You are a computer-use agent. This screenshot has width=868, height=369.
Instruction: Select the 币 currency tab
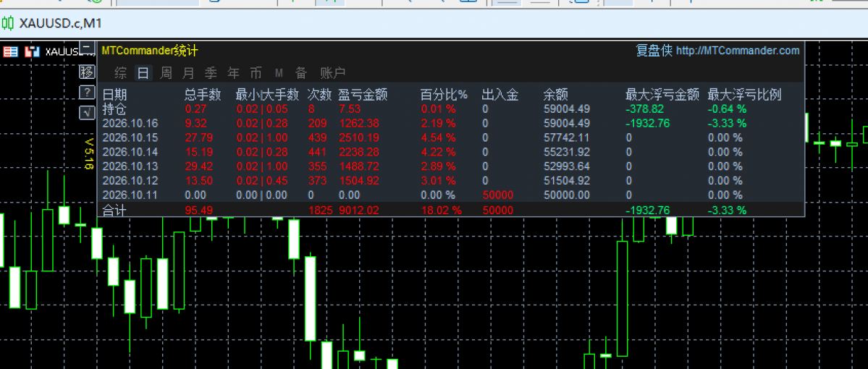coord(256,72)
